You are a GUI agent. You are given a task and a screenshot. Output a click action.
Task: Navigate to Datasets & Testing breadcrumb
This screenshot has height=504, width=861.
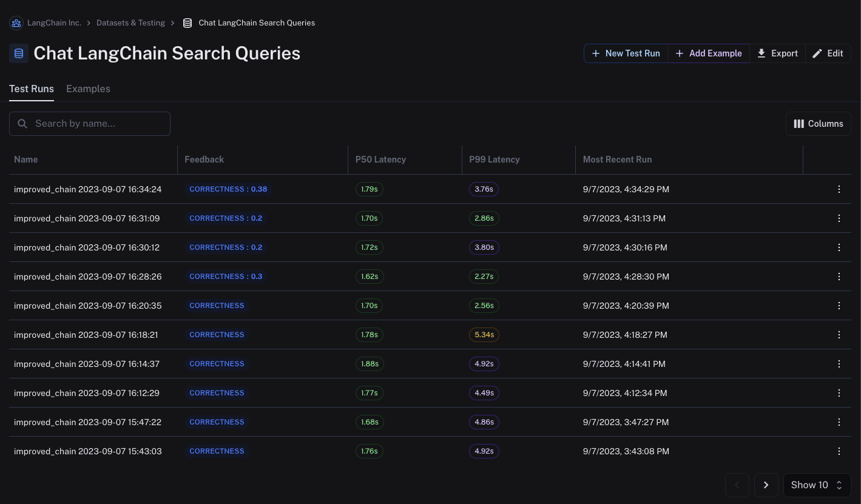[x=130, y=23]
